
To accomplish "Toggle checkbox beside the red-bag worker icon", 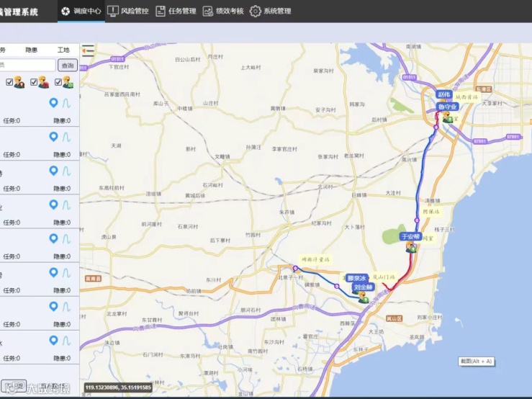I will 34,82.
